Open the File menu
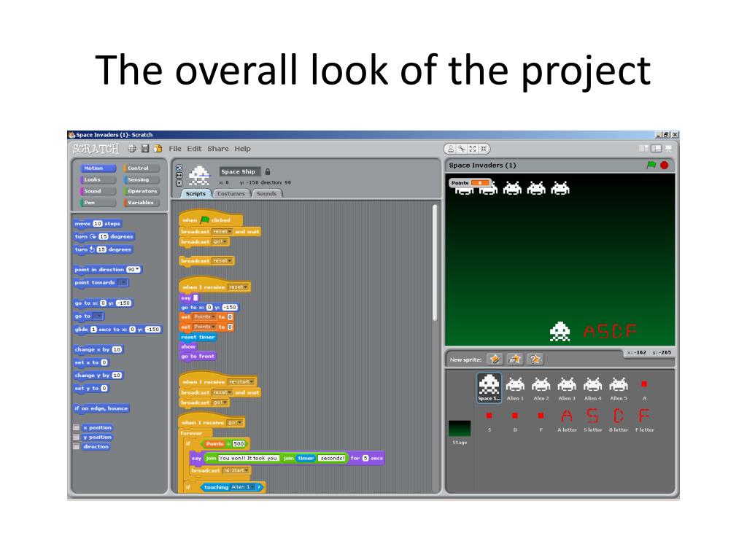Viewport: 747px width, 560px height. [x=175, y=149]
